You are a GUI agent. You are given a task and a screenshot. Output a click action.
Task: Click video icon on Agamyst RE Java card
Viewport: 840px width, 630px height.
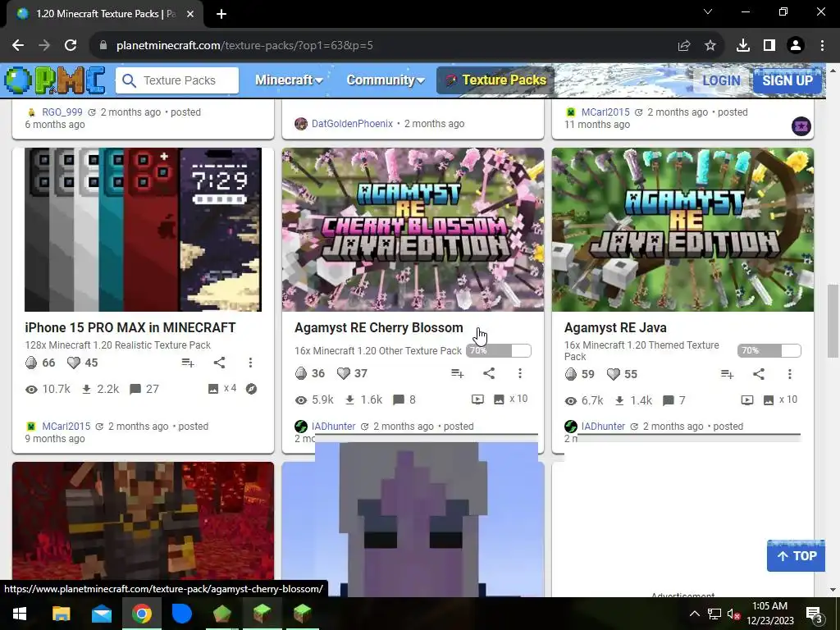point(747,400)
